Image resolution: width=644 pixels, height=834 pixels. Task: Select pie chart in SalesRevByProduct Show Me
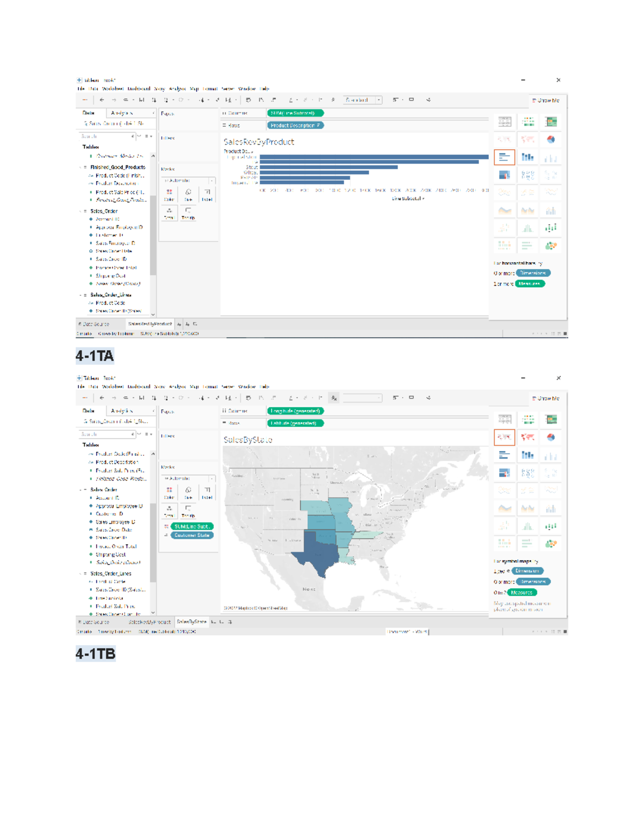[551, 140]
